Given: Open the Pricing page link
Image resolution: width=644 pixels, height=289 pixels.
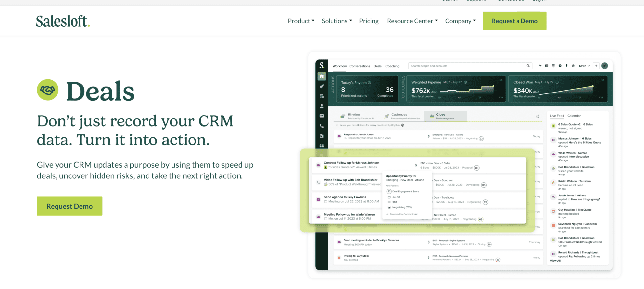Looking at the screenshot, I should (x=369, y=21).
